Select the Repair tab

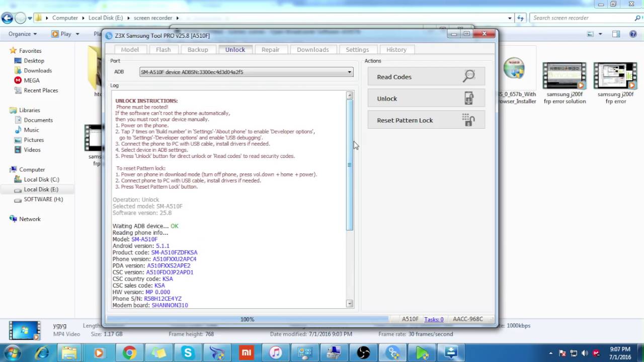270,49
